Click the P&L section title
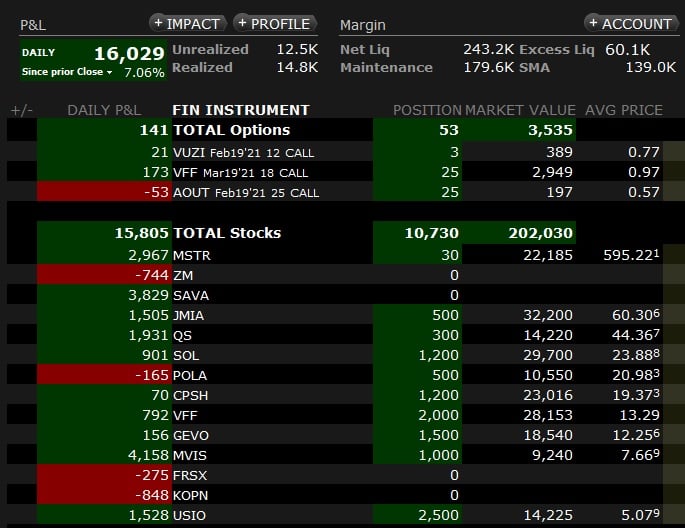685x528 pixels. click(x=33, y=25)
